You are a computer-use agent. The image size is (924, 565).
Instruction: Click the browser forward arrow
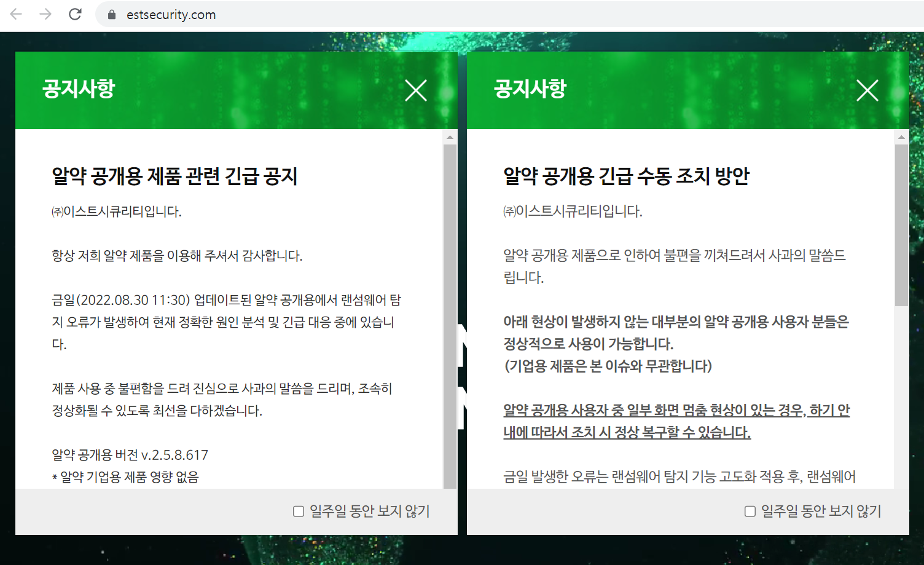(x=45, y=14)
